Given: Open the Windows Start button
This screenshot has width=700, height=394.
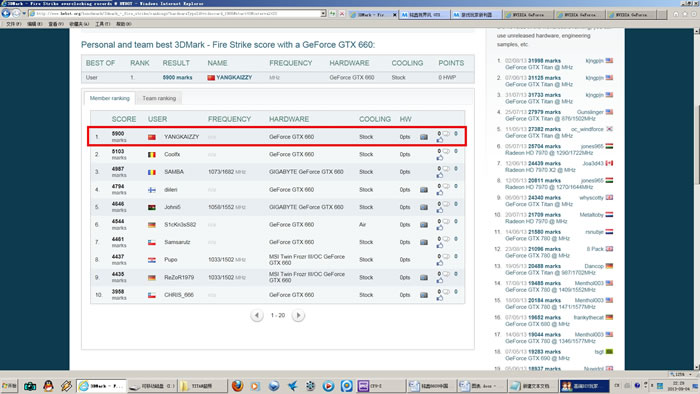Looking at the screenshot, I should coord(9,386).
